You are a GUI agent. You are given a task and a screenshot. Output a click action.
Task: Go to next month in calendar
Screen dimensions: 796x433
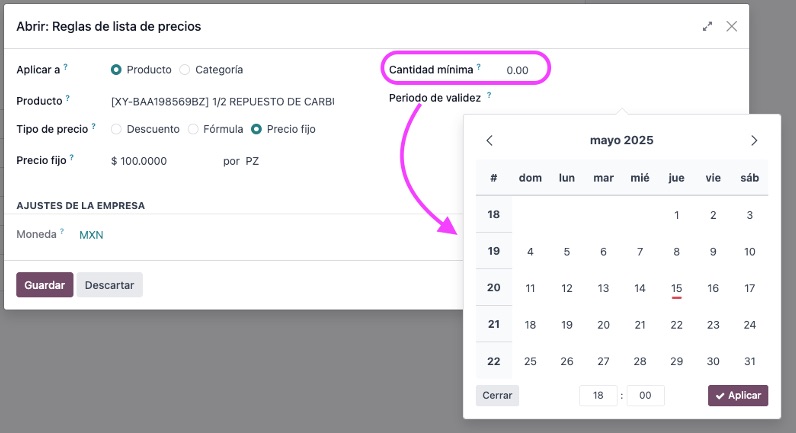[754, 141]
